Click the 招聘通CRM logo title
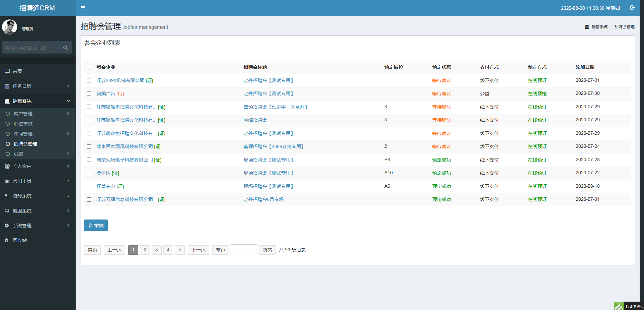This screenshot has width=644, height=310. (37, 8)
